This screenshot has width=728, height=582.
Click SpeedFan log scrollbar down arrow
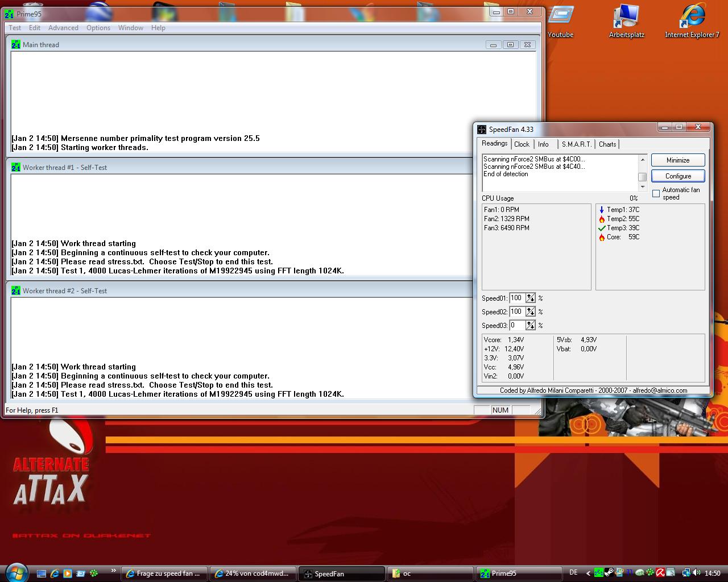coord(643,187)
